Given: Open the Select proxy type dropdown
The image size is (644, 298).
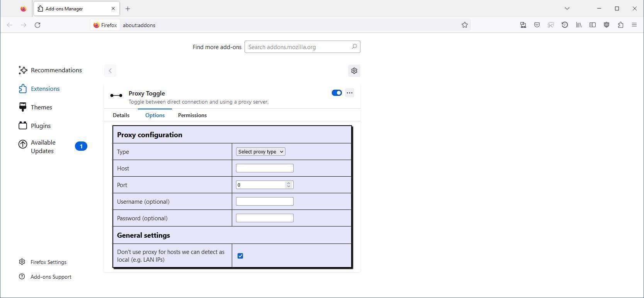Looking at the screenshot, I should [x=261, y=152].
